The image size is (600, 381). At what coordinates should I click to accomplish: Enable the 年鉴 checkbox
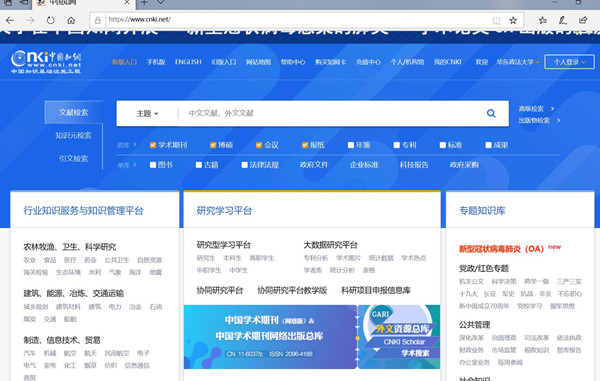351,145
